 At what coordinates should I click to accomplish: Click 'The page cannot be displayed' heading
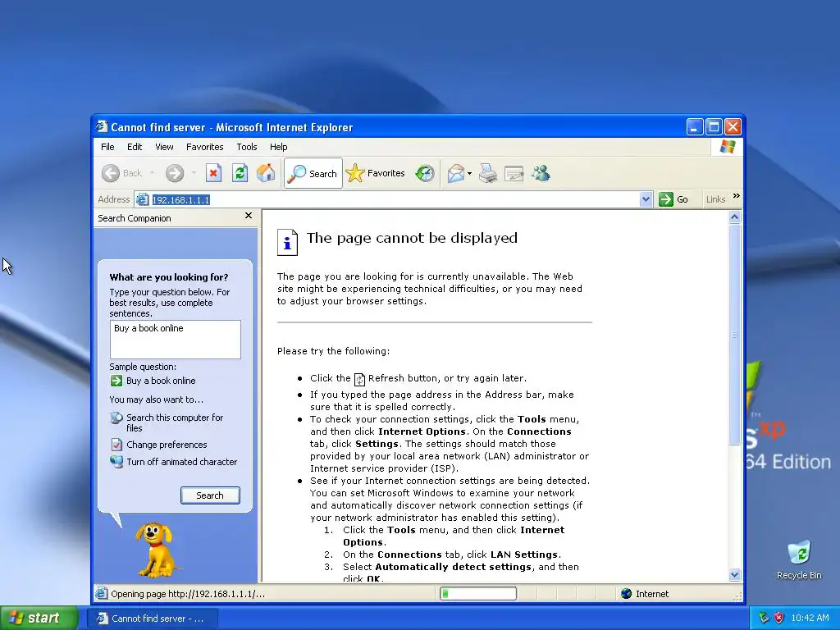[412, 238]
